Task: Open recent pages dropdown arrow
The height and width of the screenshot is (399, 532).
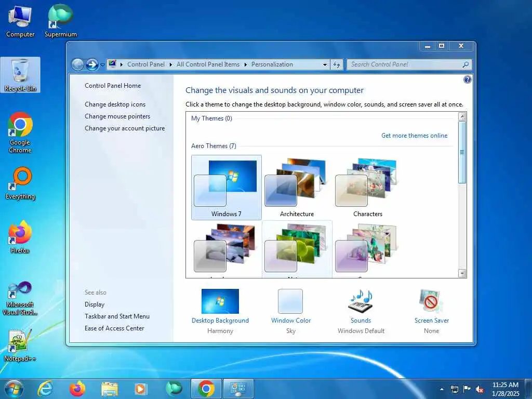Action: (102, 65)
